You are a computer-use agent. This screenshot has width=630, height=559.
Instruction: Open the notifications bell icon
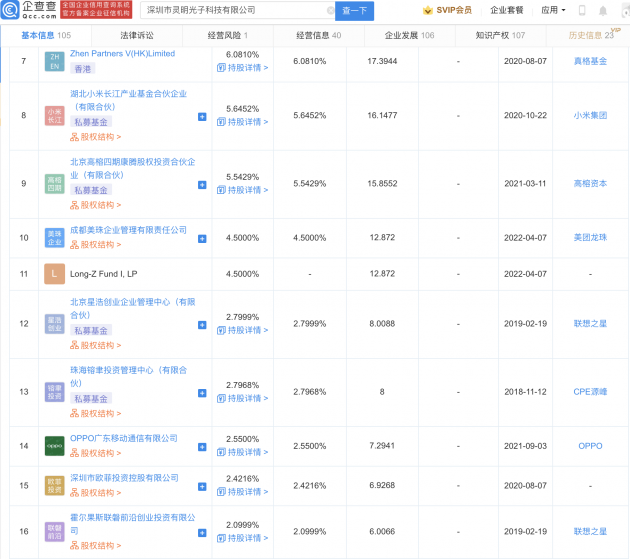click(603, 11)
